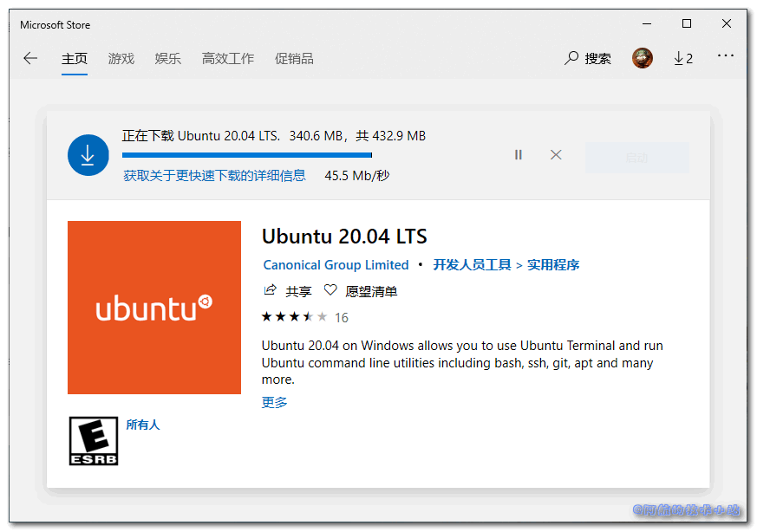Open the user account avatar
This screenshot has width=757, height=532.
pyautogui.click(x=643, y=58)
